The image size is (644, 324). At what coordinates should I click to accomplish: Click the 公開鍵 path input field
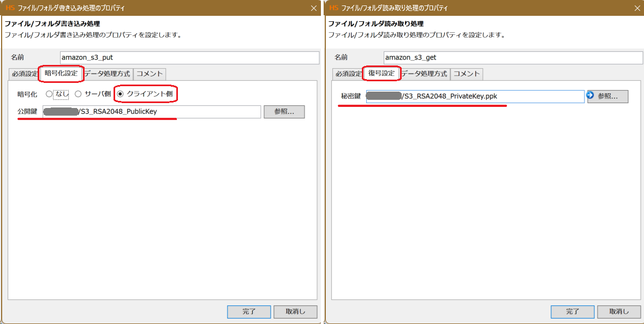click(164, 112)
